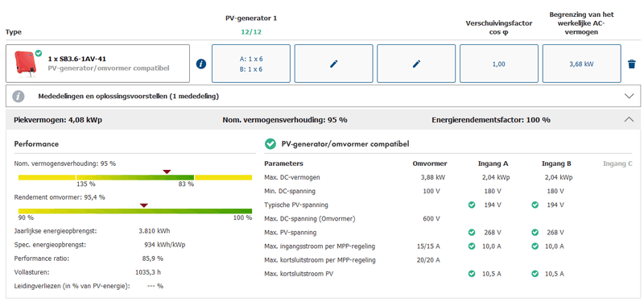Click the Ingang B check for Typische PV-spanning
The width and height of the screenshot is (644, 302).
click(x=535, y=205)
